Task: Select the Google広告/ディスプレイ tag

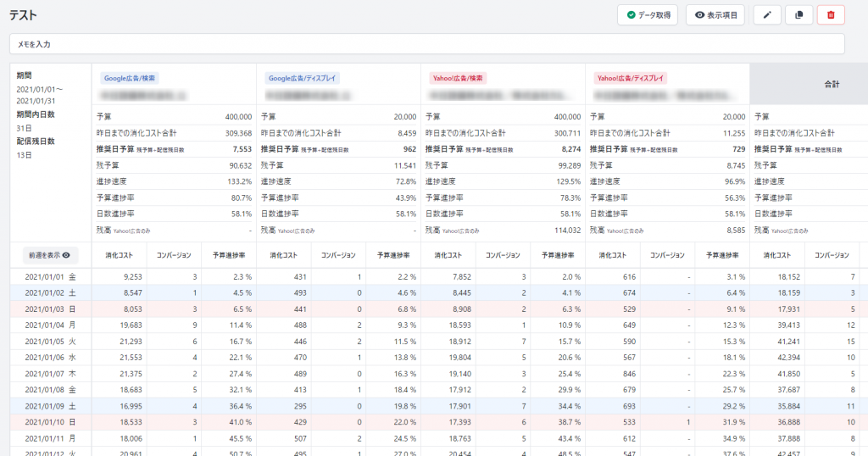Action: coord(303,78)
